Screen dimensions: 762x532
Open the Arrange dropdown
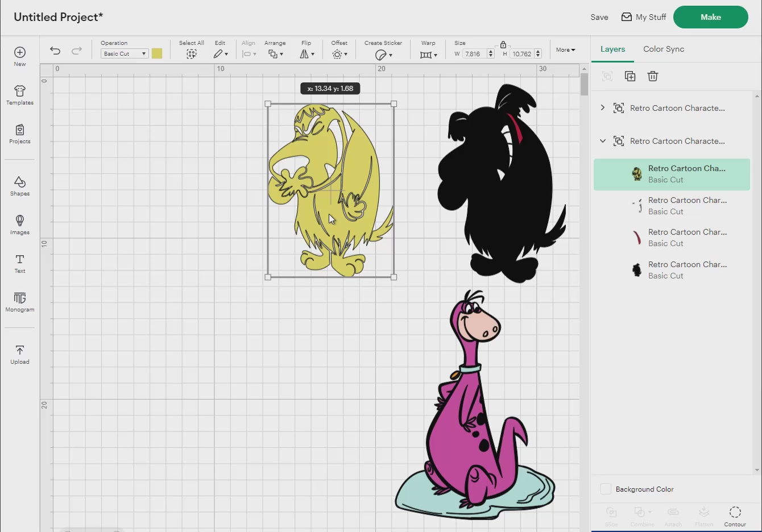point(276,54)
